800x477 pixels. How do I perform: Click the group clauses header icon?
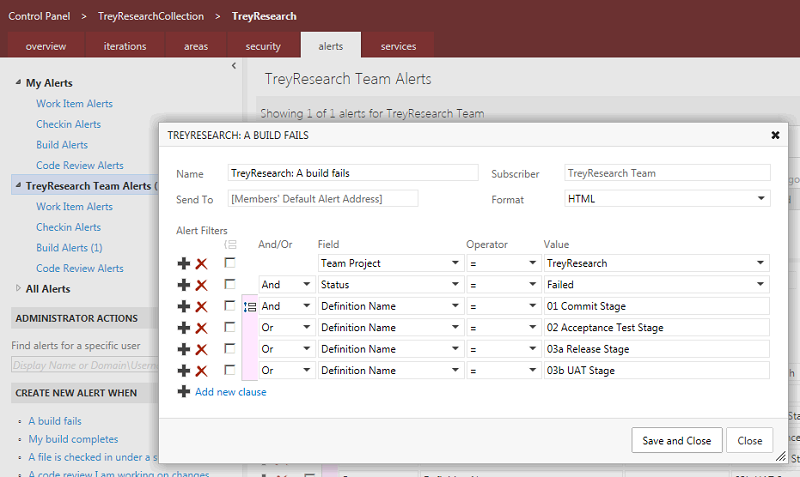click(230, 244)
